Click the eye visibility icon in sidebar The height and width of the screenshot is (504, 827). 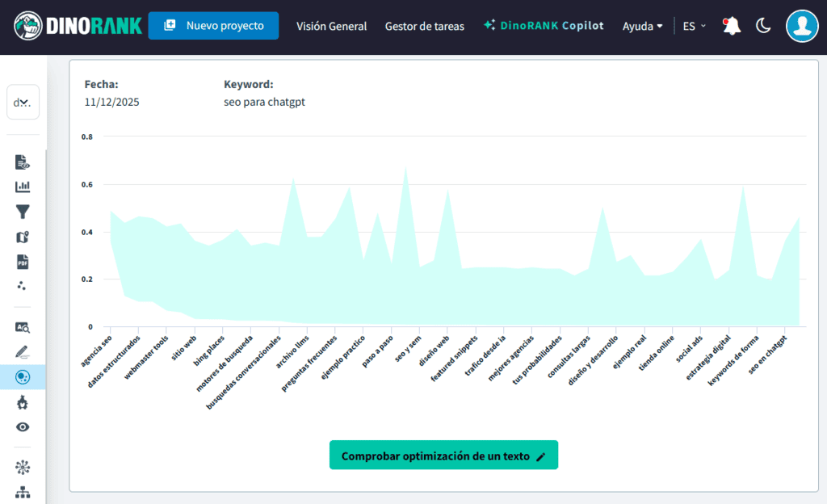23,427
